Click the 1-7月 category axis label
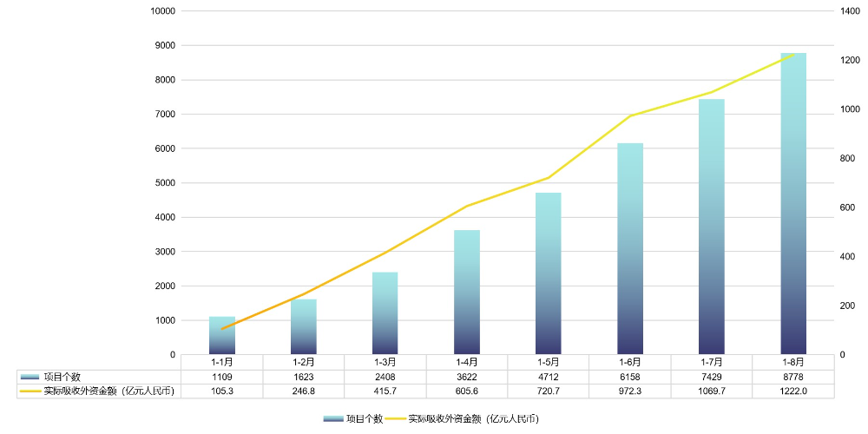Screen dimensions: 868x434 pos(712,362)
